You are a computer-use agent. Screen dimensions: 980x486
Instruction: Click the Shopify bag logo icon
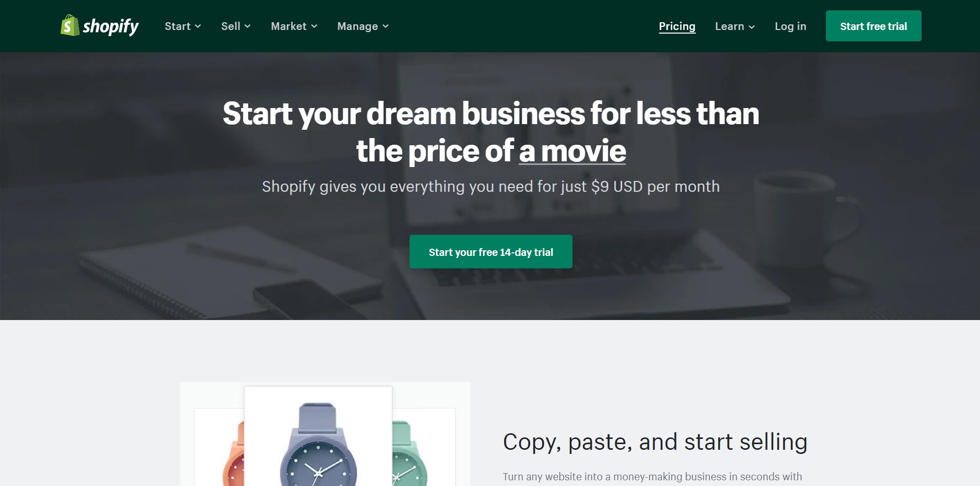[70, 25]
